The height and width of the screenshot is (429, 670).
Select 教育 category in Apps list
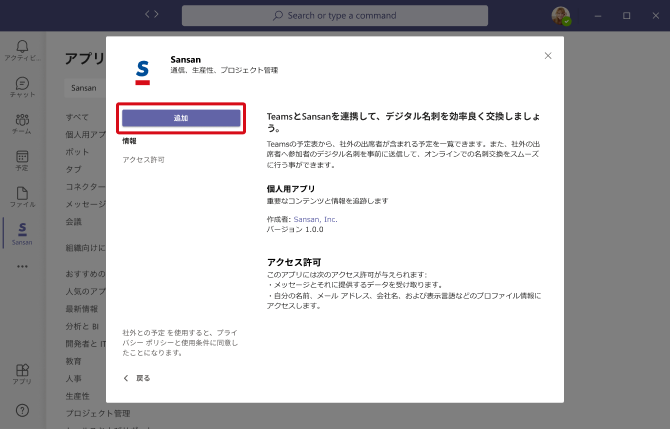point(73,361)
